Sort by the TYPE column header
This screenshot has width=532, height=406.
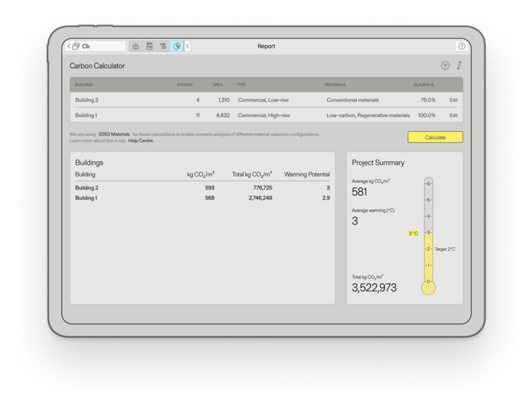pos(241,84)
